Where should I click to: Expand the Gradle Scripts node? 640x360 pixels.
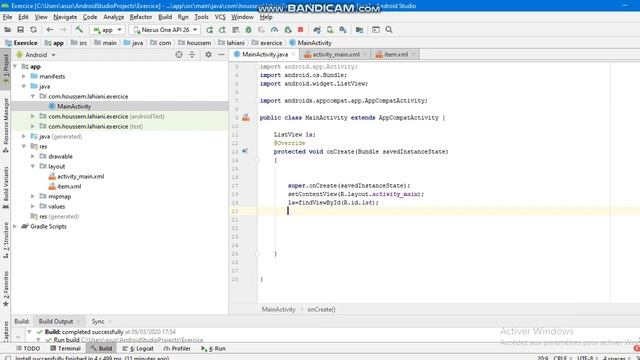[x=15, y=226]
